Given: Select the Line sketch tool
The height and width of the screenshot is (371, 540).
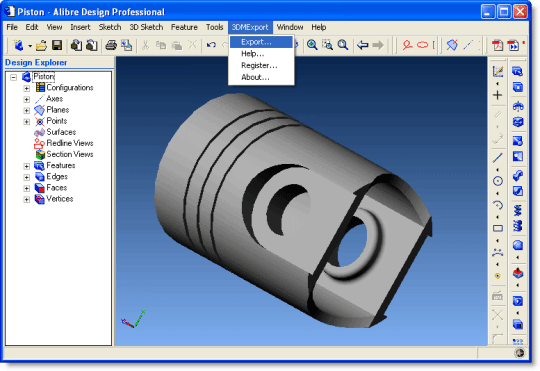Looking at the screenshot, I should 498,158.
